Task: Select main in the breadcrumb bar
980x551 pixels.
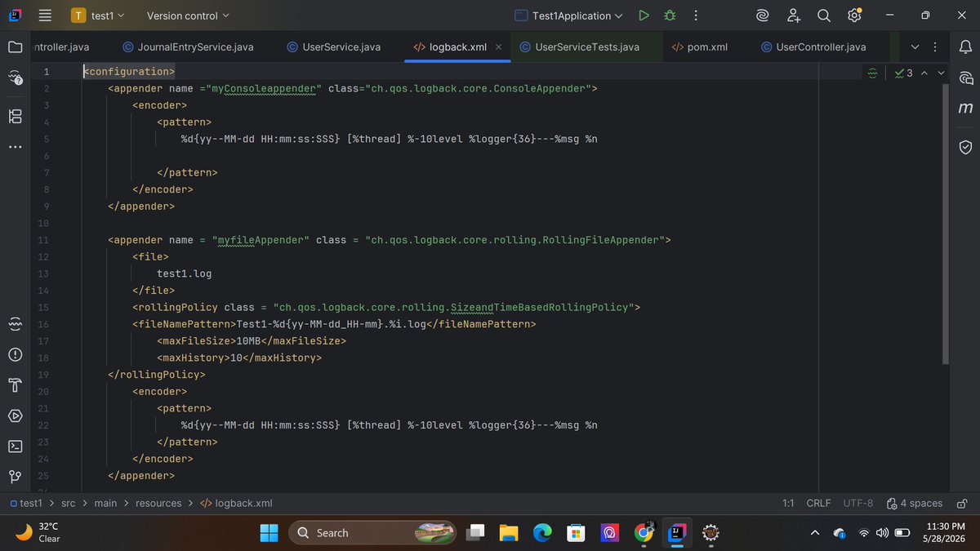Action: pyautogui.click(x=105, y=503)
